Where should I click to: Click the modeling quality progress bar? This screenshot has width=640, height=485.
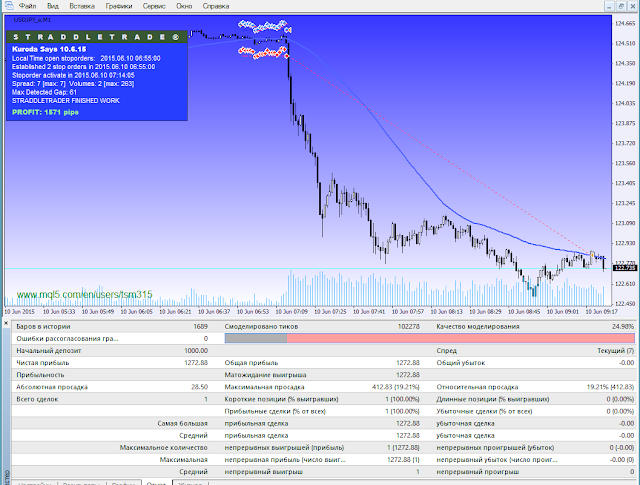[x=430, y=338]
